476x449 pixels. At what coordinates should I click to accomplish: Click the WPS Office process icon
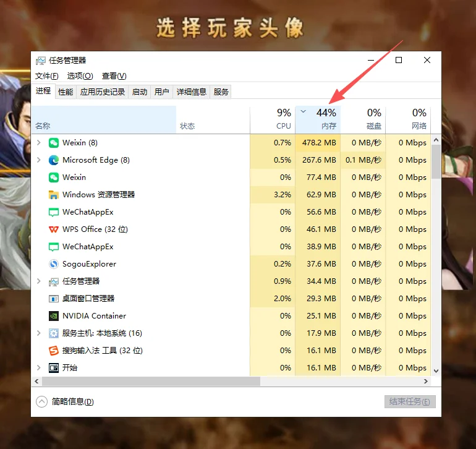point(54,229)
